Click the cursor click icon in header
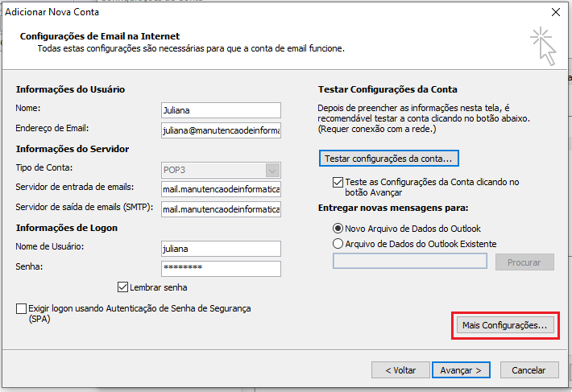This screenshot has height=392, width=572. pyautogui.click(x=544, y=46)
